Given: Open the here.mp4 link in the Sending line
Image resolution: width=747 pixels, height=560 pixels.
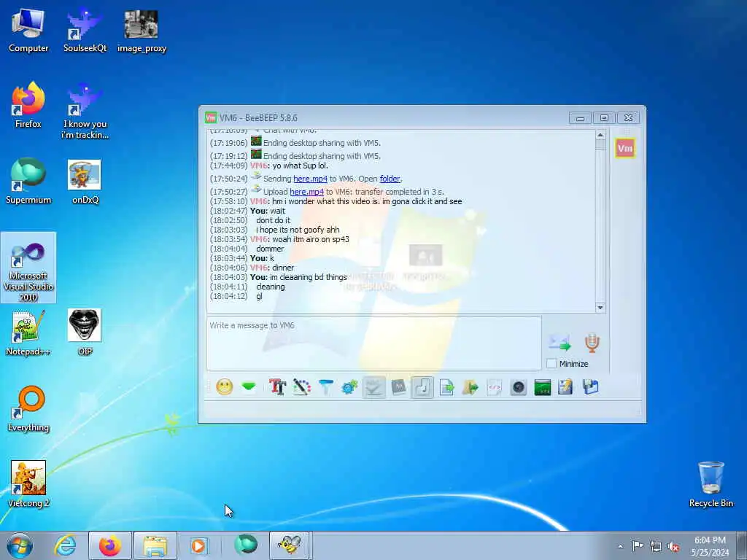Looking at the screenshot, I should point(310,179).
